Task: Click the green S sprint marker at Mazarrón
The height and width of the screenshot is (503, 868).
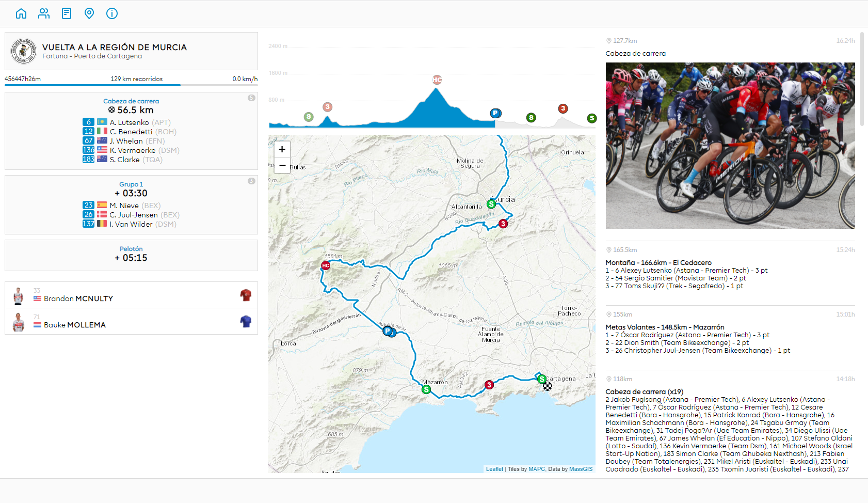Action: [x=426, y=389]
